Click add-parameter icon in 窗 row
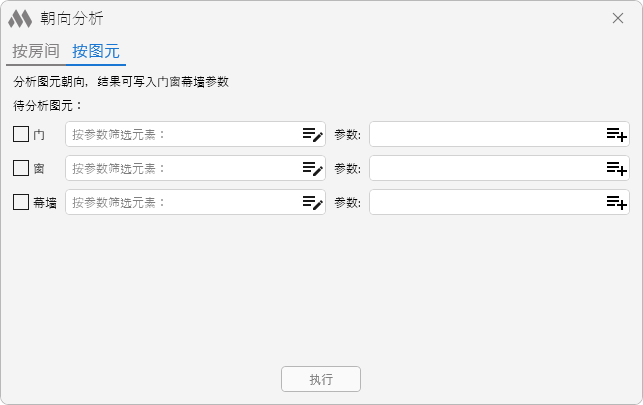The image size is (643, 405). (x=616, y=168)
